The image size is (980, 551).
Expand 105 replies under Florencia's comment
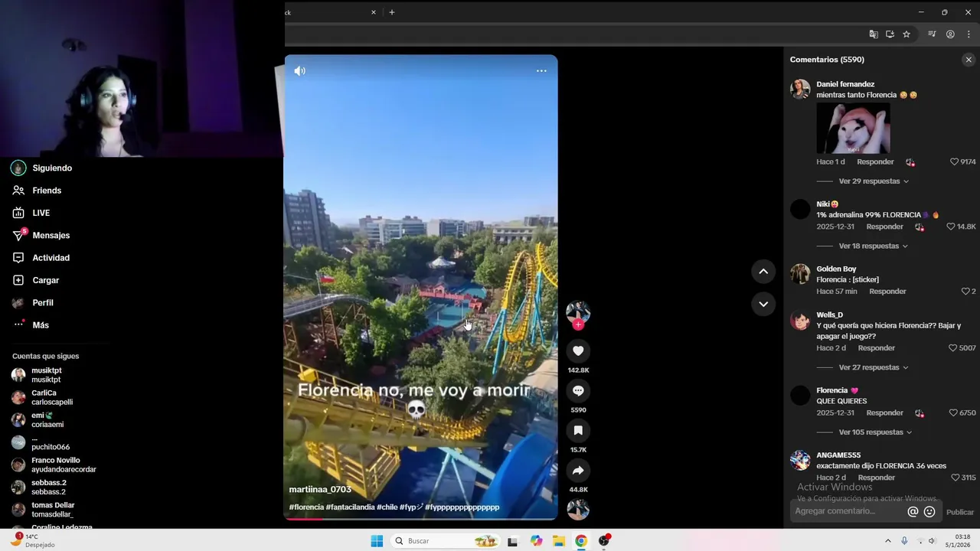click(x=875, y=432)
